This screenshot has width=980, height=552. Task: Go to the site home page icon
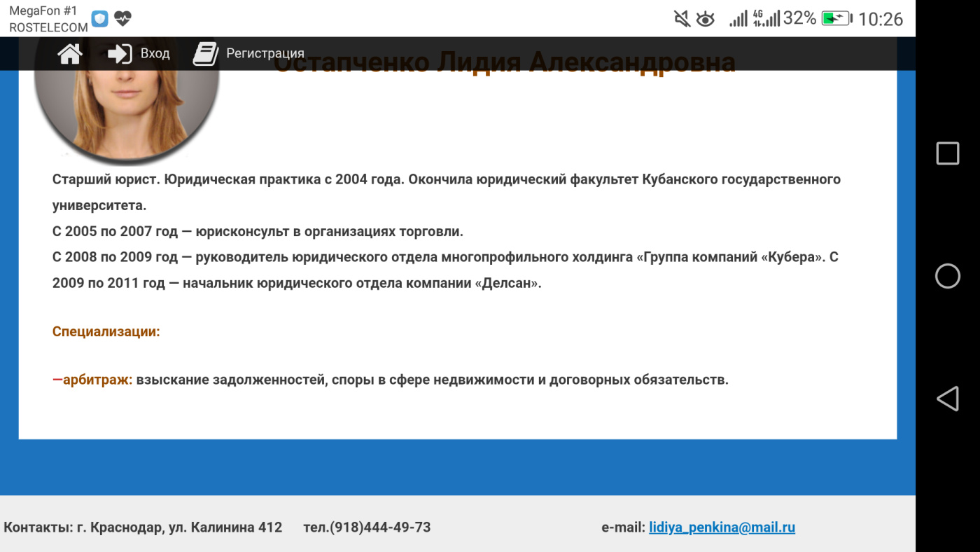click(70, 54)
